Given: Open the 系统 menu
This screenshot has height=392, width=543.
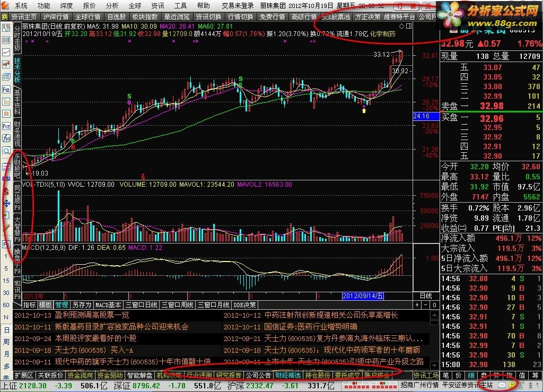Looking at the screenshot, I should tap(21, 5).
